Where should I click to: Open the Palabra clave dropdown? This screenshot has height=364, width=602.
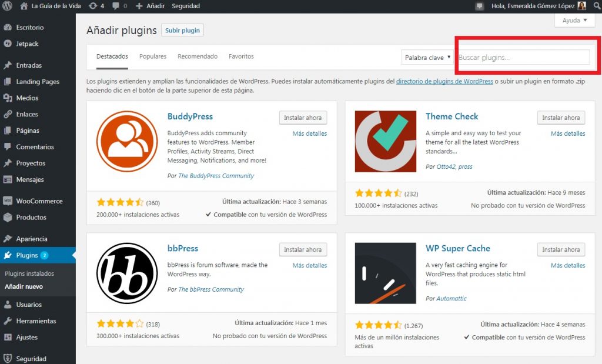(x=427, y=58)
